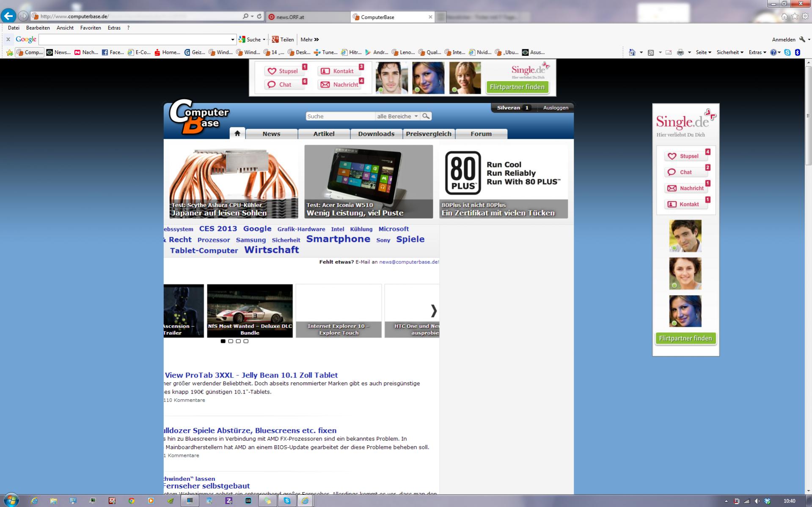Click the vertical page scrollbar thumb
Screen dimensions: 812x507
tap(808, 115)
